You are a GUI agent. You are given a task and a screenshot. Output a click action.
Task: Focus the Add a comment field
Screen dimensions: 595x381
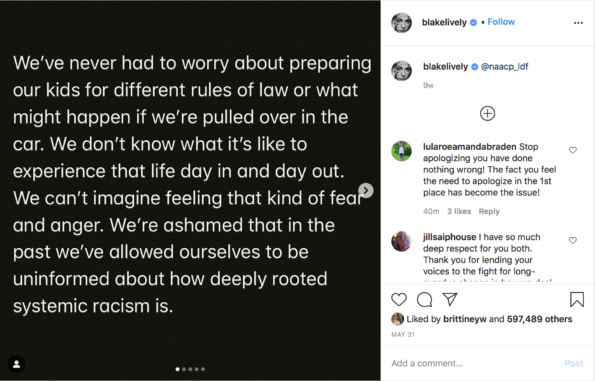coord(474,363)
